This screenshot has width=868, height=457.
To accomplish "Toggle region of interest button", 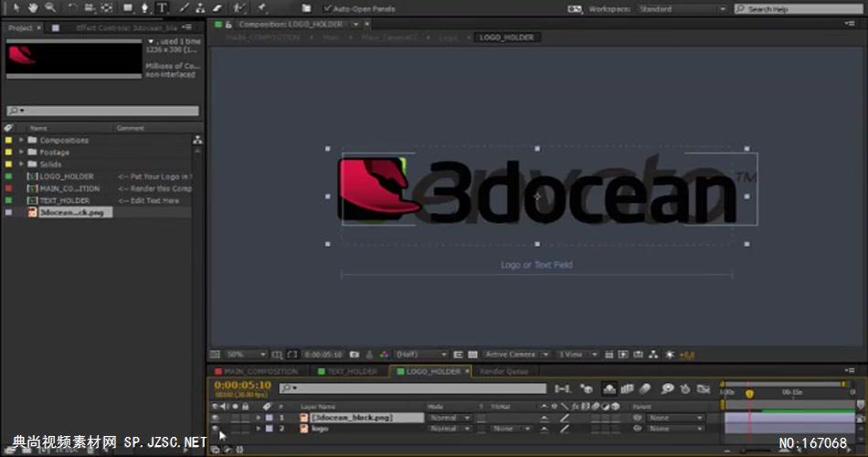I will (458, 355).
